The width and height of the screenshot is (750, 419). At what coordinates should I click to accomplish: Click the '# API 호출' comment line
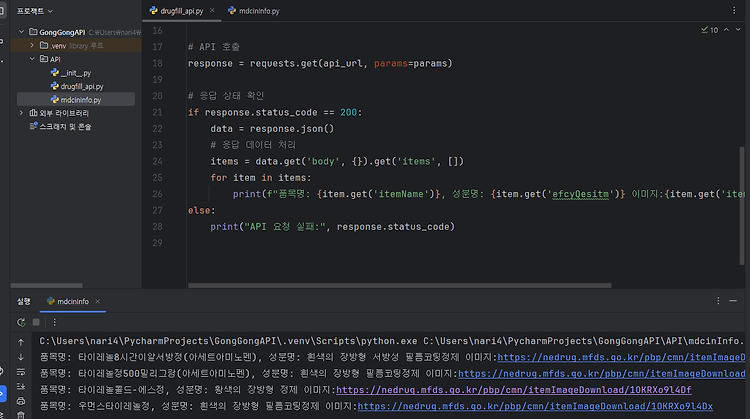214,47
